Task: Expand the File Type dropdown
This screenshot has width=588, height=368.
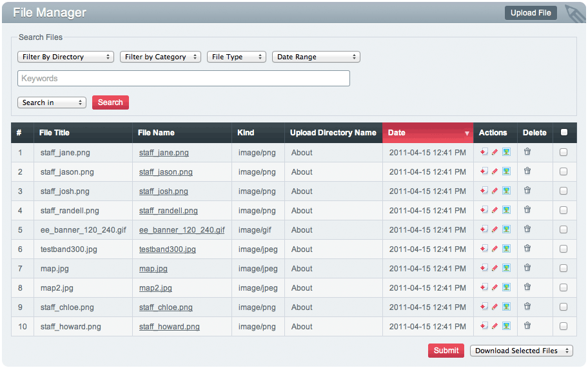Action: [x=237, y=57]
